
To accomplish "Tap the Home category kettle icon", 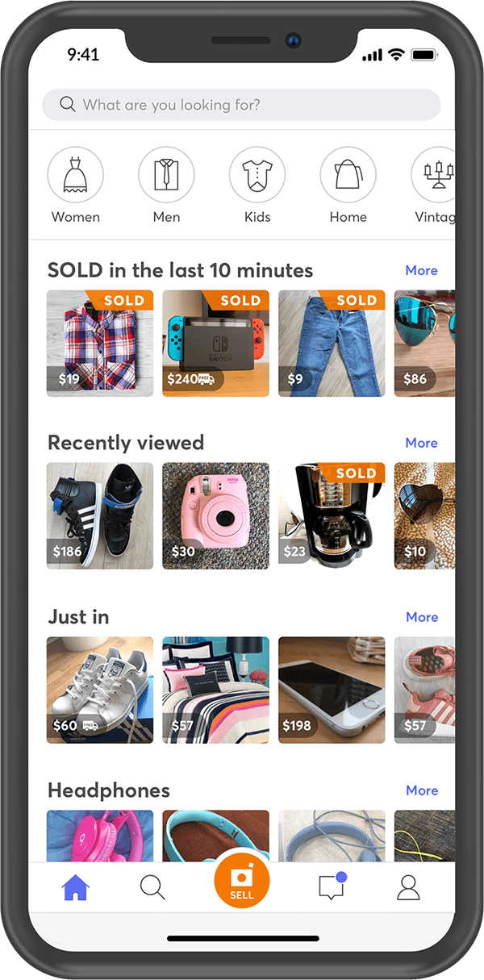I will (348, 174).
